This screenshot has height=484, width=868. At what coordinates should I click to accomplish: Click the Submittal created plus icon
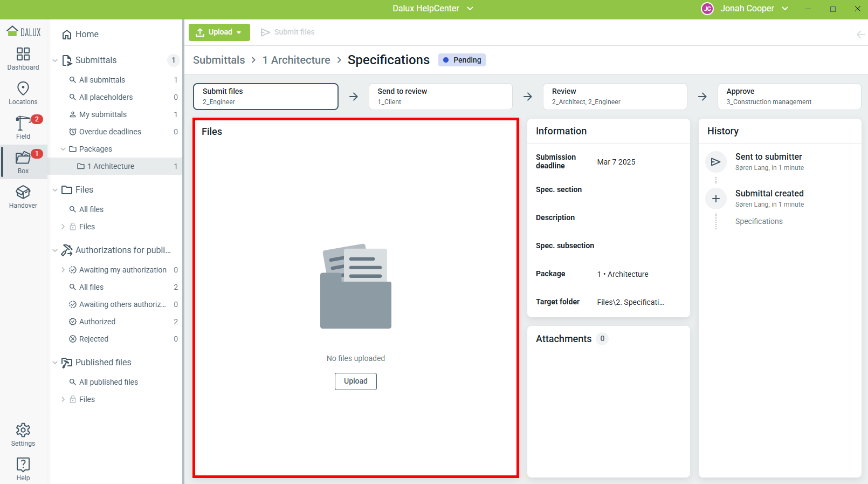click(x=715, y=199)
